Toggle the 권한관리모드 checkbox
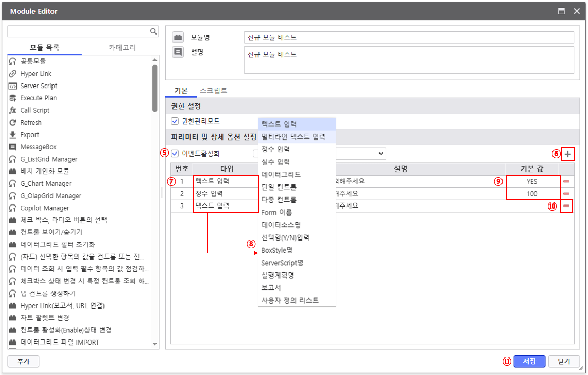 (175, 121)
